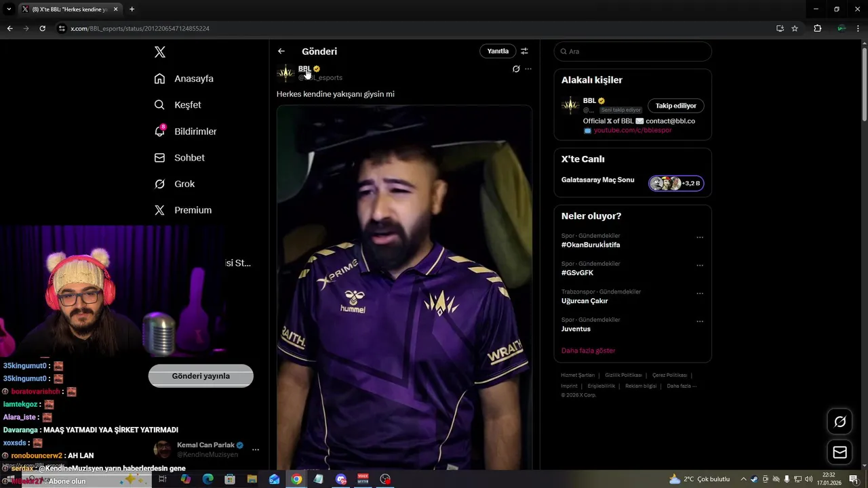
Task: Open File Explorer from the taskbar
Action: [x=252, y=479]
